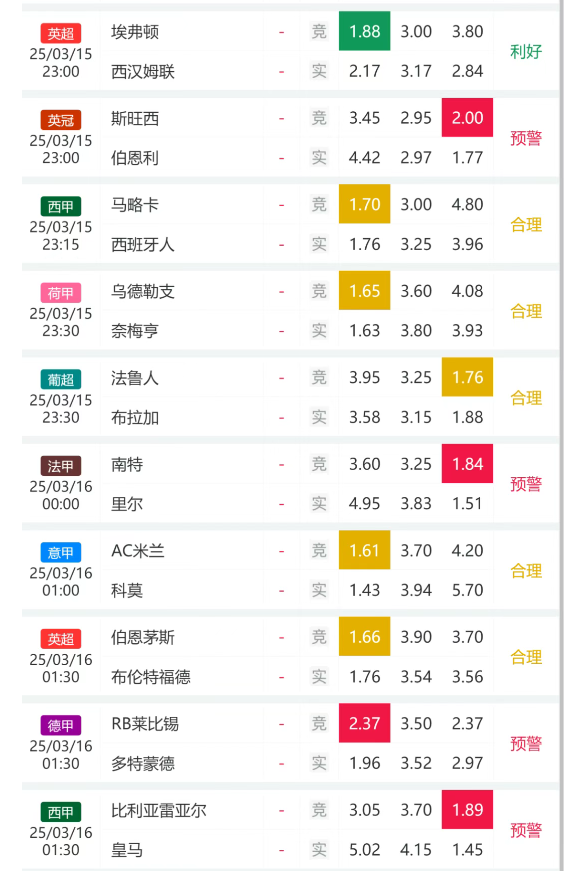Click the teal 葡超 league badge
The image size is (581, 871).
coord(61,379)
